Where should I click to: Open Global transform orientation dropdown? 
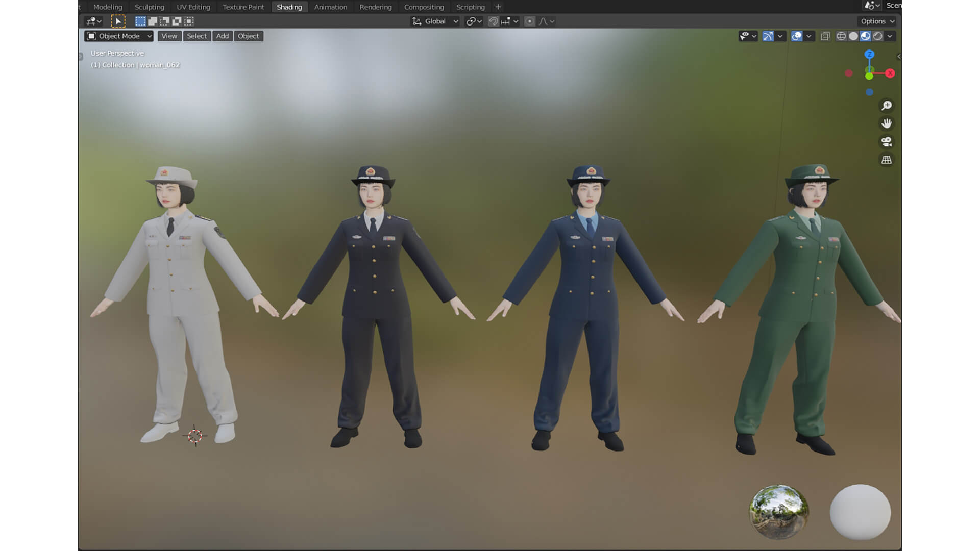(x=435, y=21)
